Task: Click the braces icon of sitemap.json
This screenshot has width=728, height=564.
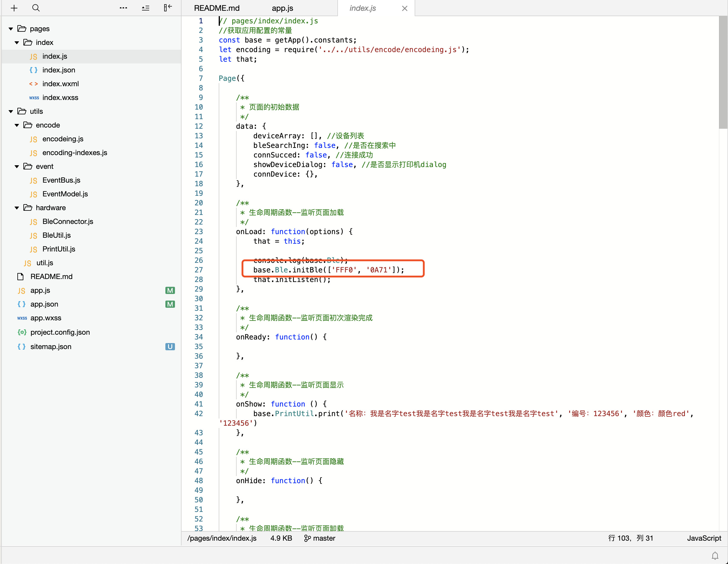Action: pos(21,346)
